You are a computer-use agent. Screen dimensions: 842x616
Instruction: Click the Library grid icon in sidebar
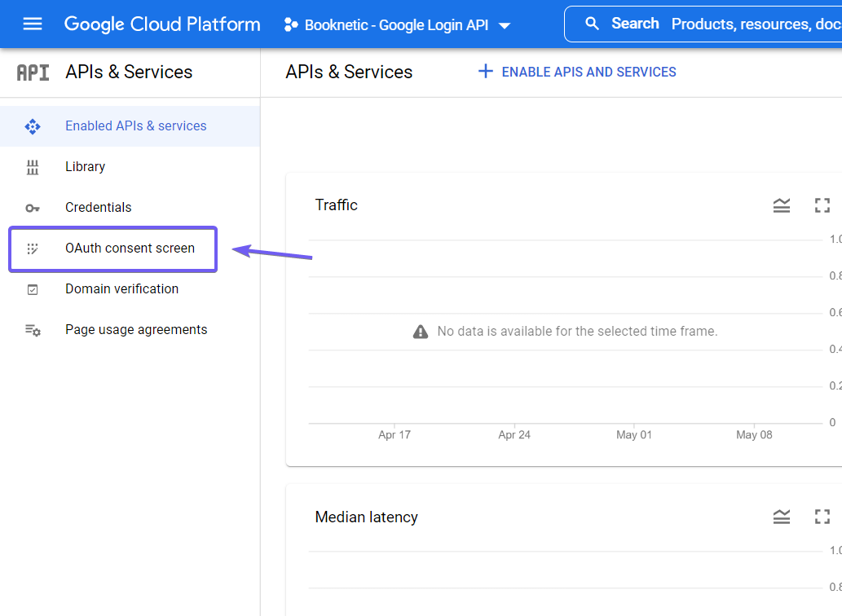[x=32, y=167]
